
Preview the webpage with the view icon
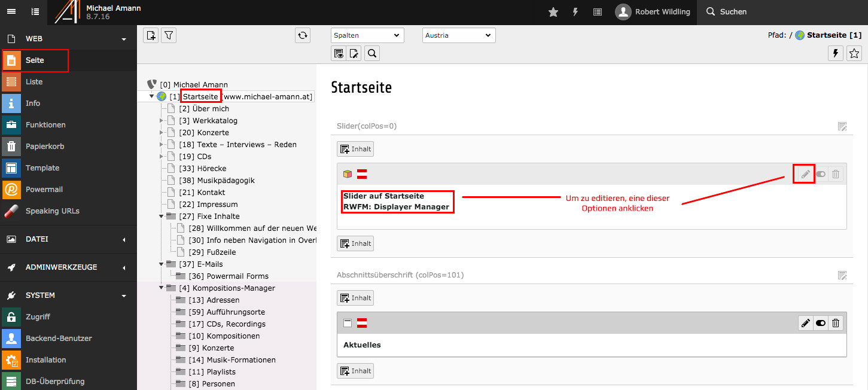pyautogui.click(x=338, y=53)
